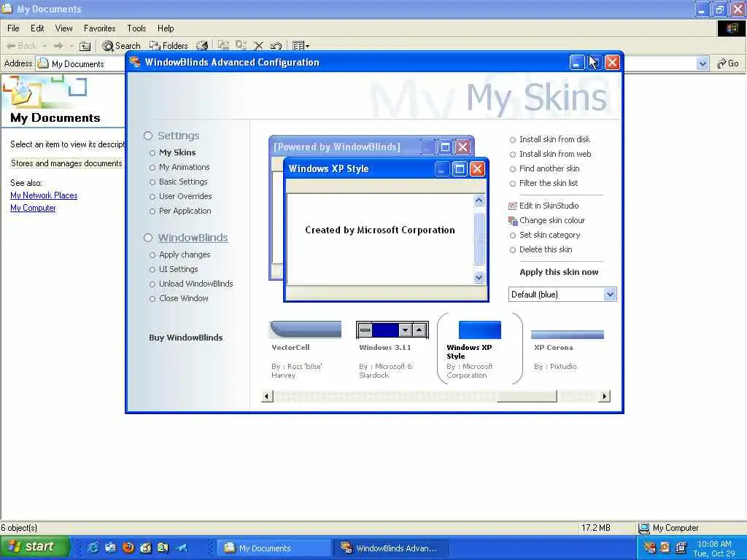Select My Animations option
This screenshot has width=747, height=560.
185,167
